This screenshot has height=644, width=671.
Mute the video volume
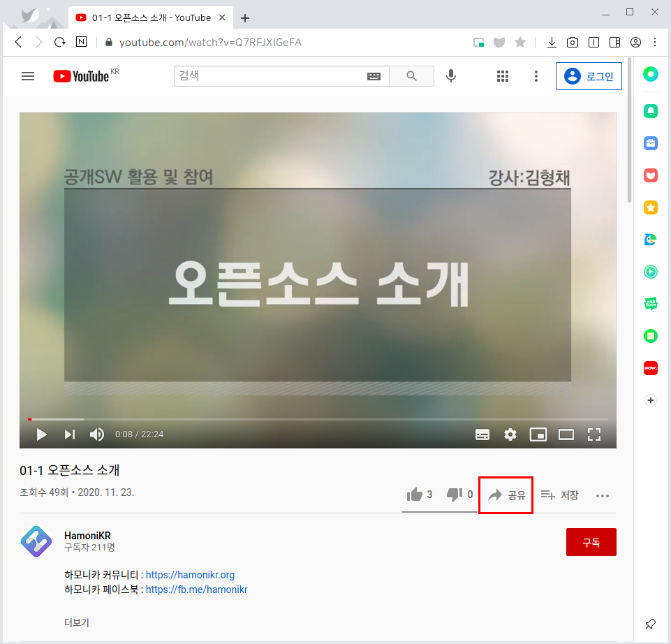click(97, 434)
